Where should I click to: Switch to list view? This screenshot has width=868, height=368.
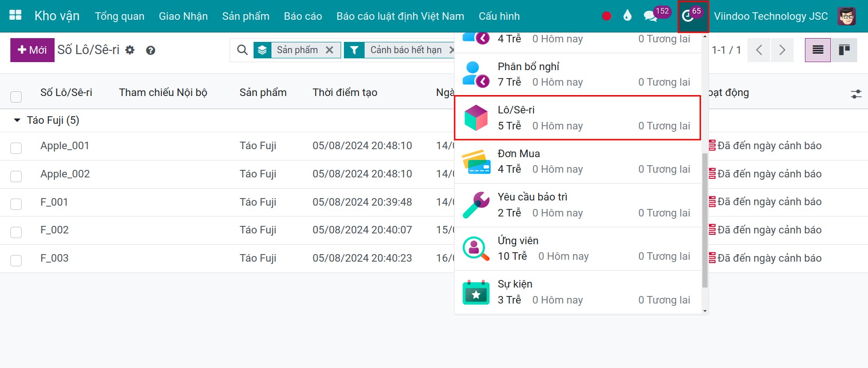pyautogui.click(x=818, y=50)
